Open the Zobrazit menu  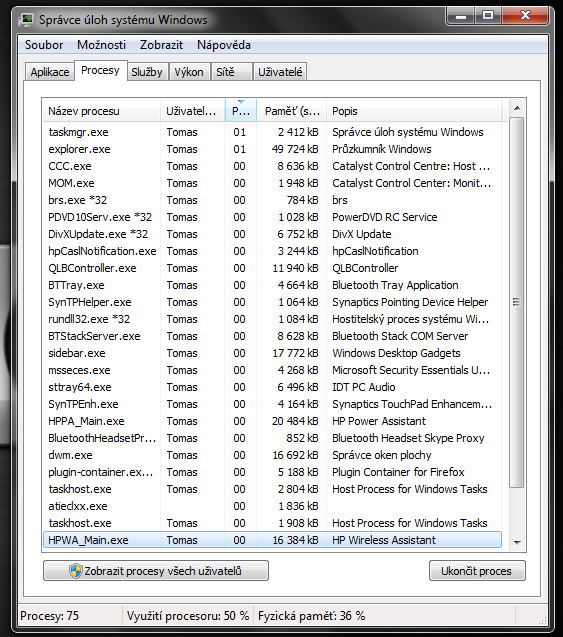161,45
